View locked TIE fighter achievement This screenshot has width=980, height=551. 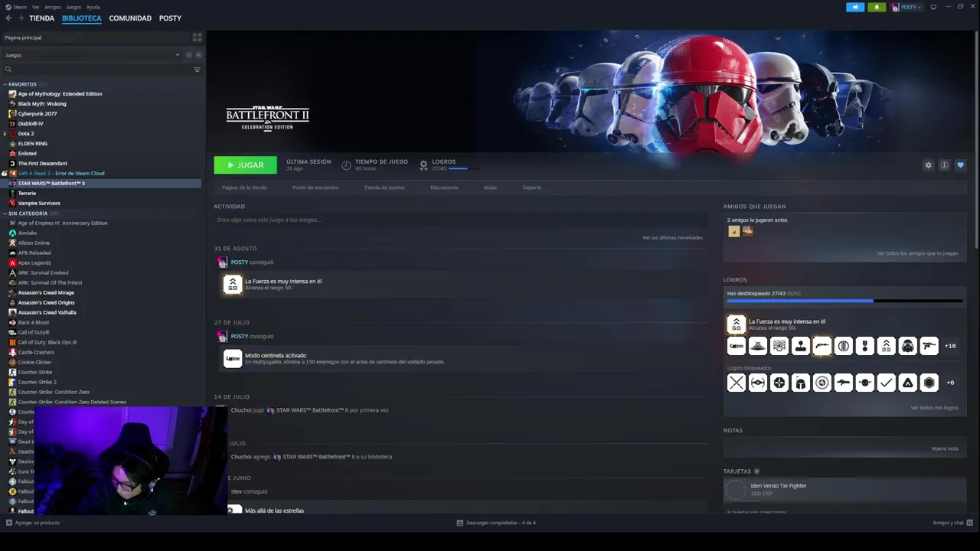click(x=757, y=383)
